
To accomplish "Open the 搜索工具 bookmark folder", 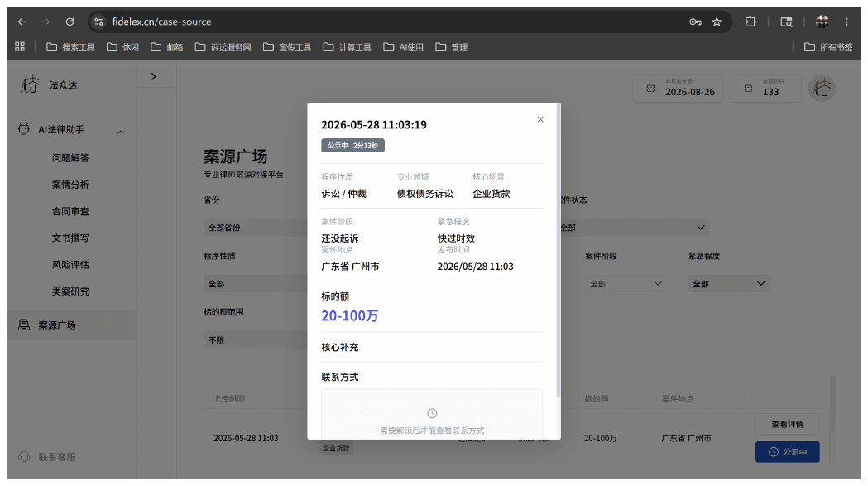I will [70, 46].
